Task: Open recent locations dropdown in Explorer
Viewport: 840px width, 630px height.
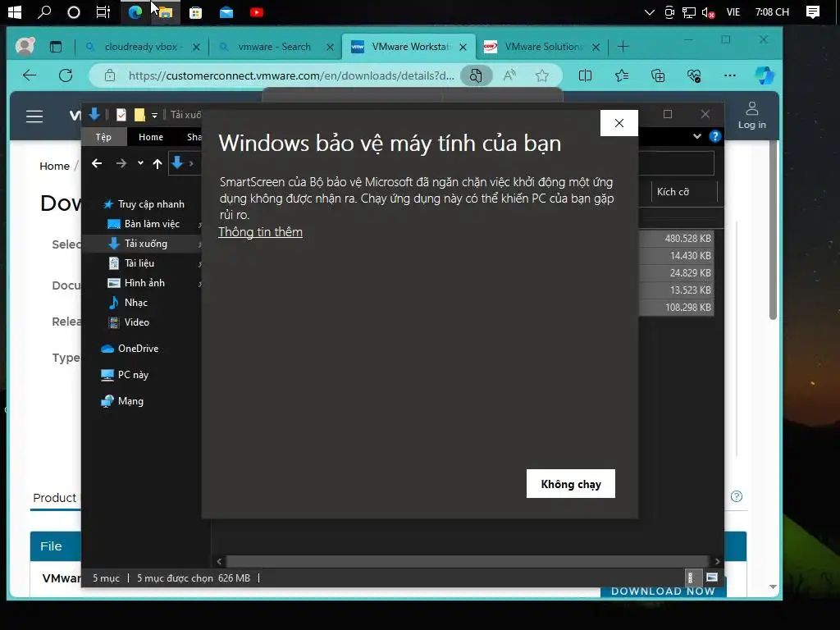Action: pos(140,163)
